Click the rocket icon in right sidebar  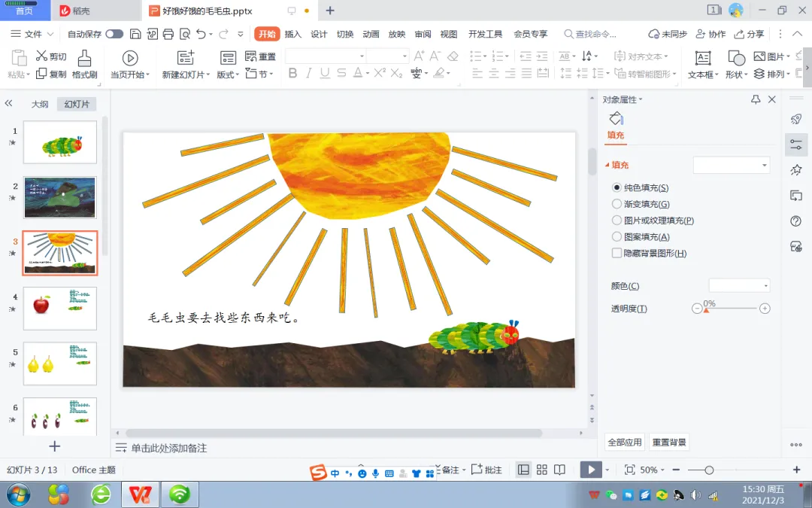click(796, 119)
